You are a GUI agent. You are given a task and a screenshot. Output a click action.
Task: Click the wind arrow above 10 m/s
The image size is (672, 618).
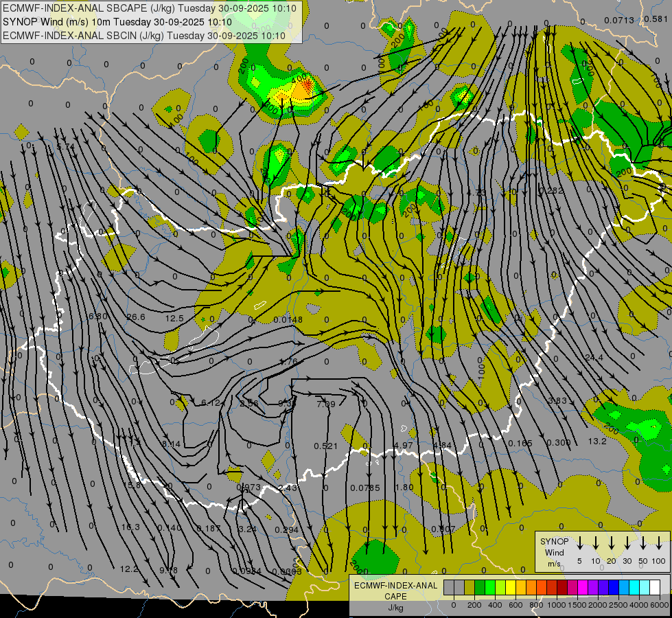pos(595,543)
